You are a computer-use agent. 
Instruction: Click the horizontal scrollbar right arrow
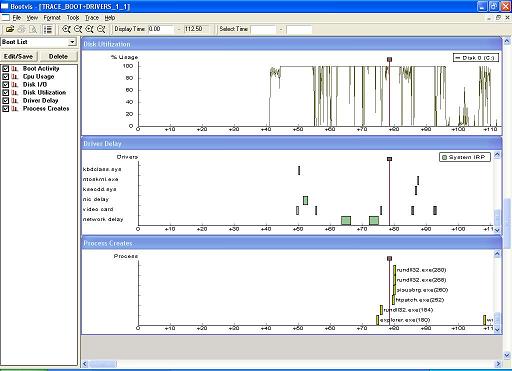pos(498,364)
